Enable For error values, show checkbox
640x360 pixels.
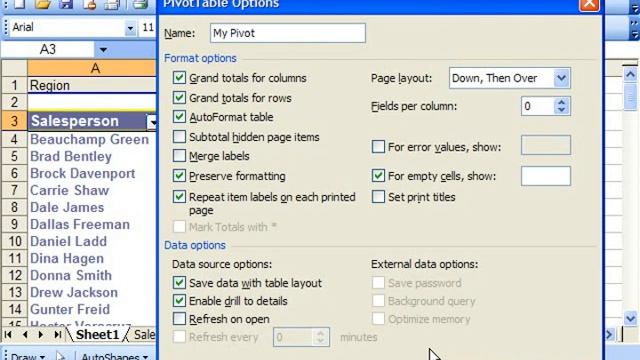pos(378,147)
